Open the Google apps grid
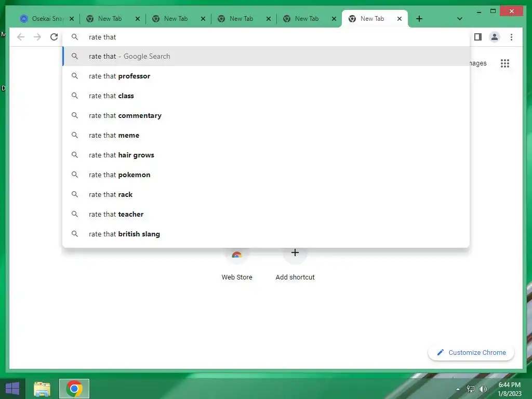 505,63
